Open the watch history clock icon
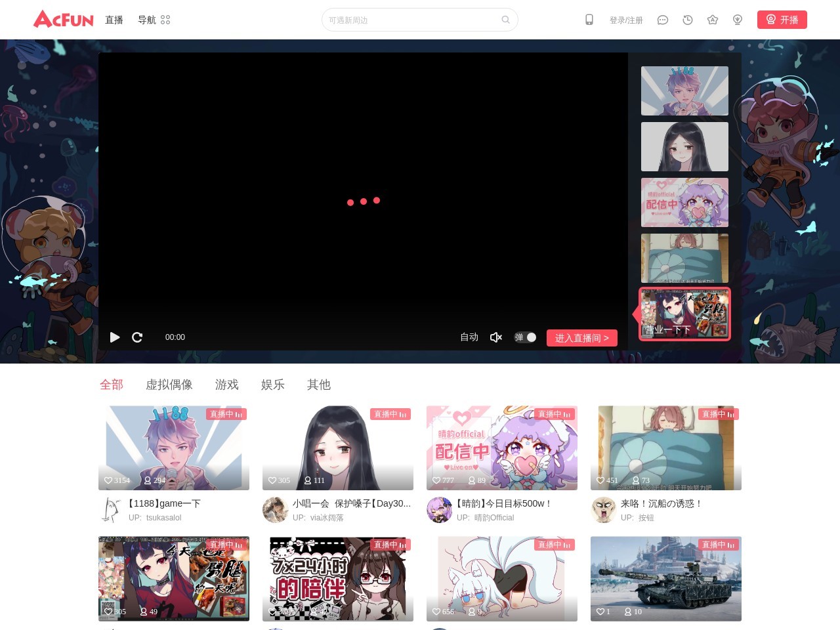The height and width of the screenshot is (630, 840). [688, 20]
